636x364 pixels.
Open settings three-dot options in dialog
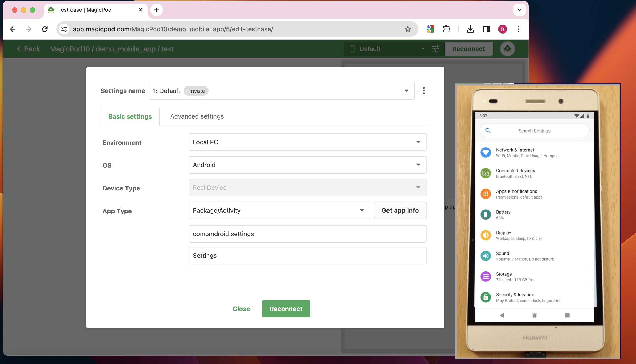pyautogui.click(x=424, y=91)
